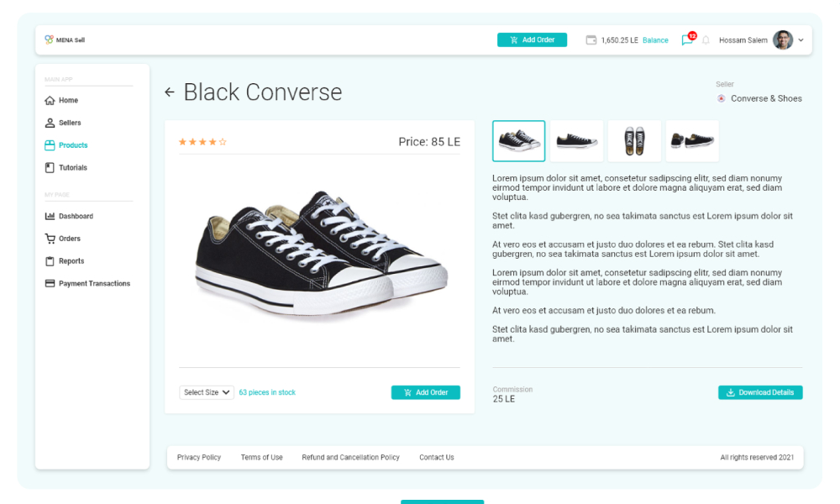Go to Dashboard in the sidebar

click(x=75, y=216)
